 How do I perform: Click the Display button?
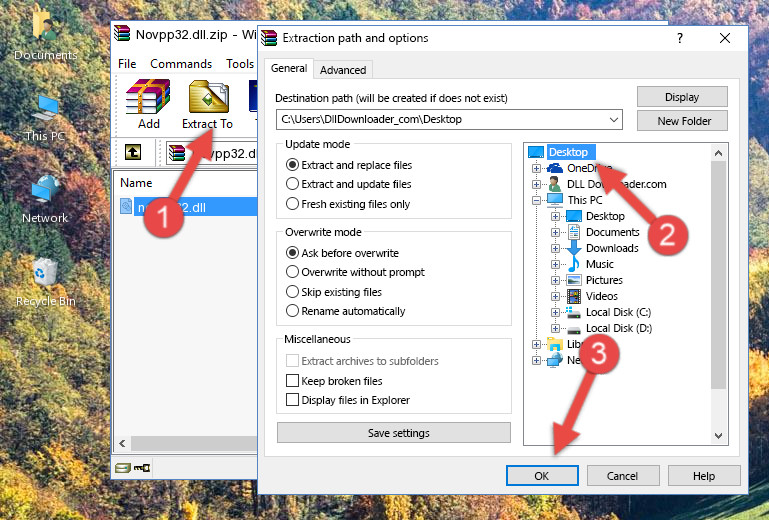(x=682, y=97)
